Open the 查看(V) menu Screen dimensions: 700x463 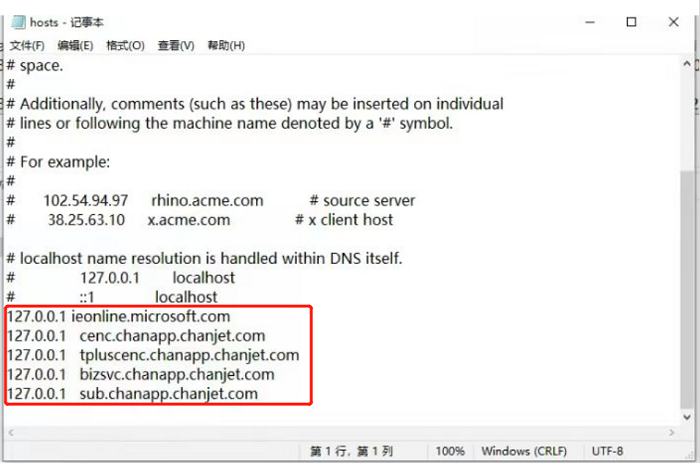[176, 46]
